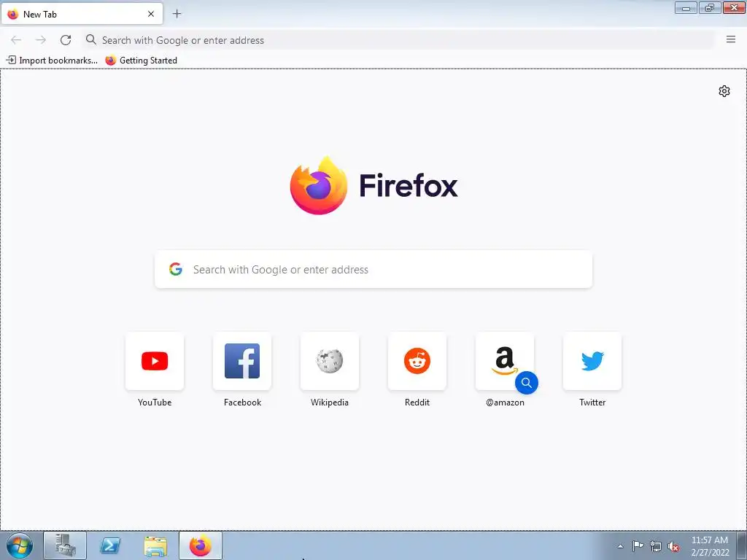Open the network tray icon

pyautogui.click(x=656, y=546)
